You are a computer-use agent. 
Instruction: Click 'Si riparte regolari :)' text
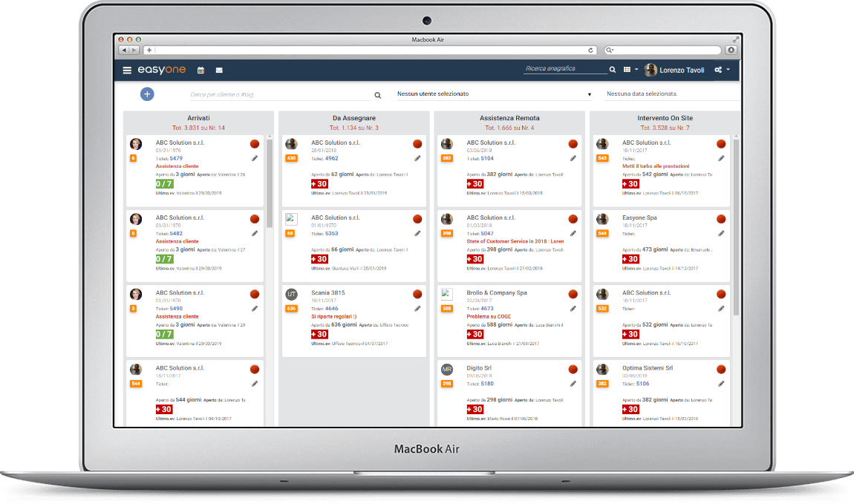click(334, 316)
